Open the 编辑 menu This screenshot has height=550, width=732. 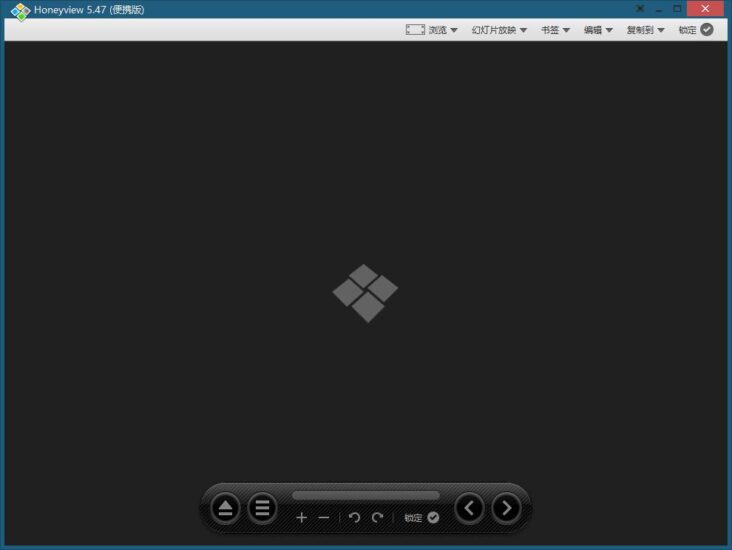click(x=598, y=30)
